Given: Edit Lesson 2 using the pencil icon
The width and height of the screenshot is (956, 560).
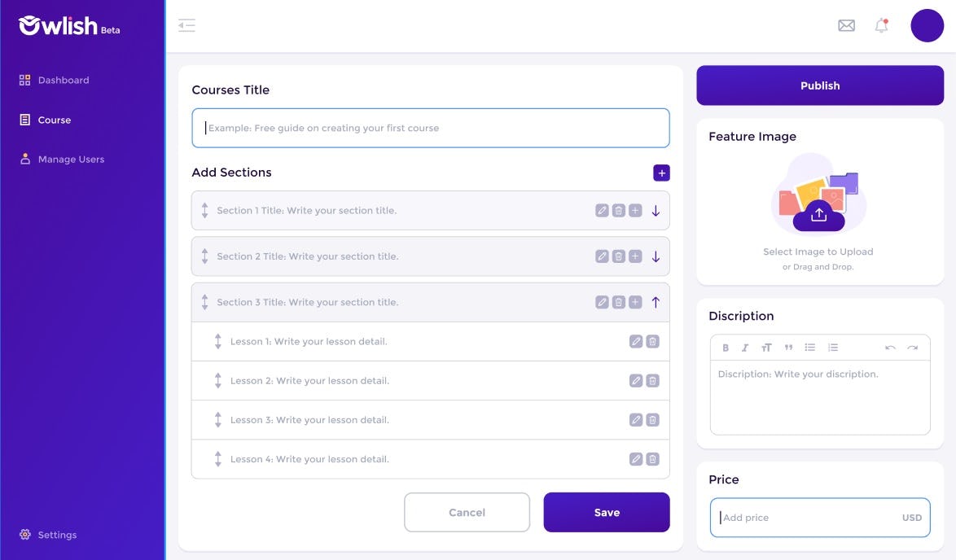Looking at the screenshot, I should pyautogui.click(x=635, y=380).
